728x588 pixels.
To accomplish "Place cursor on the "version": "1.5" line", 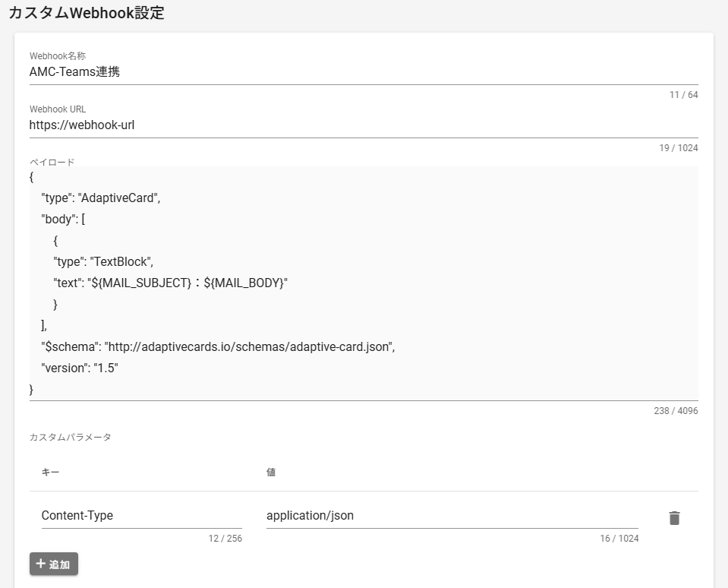I will pos(80,368).
